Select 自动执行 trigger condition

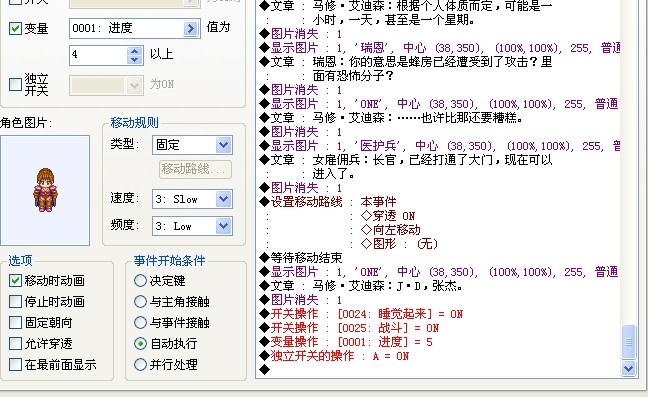141,343
